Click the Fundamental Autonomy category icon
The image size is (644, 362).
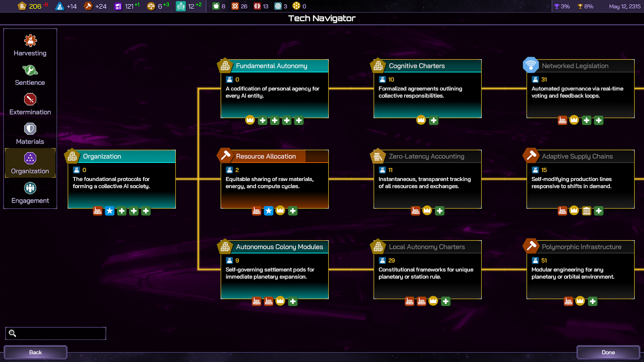coord(225,65)
